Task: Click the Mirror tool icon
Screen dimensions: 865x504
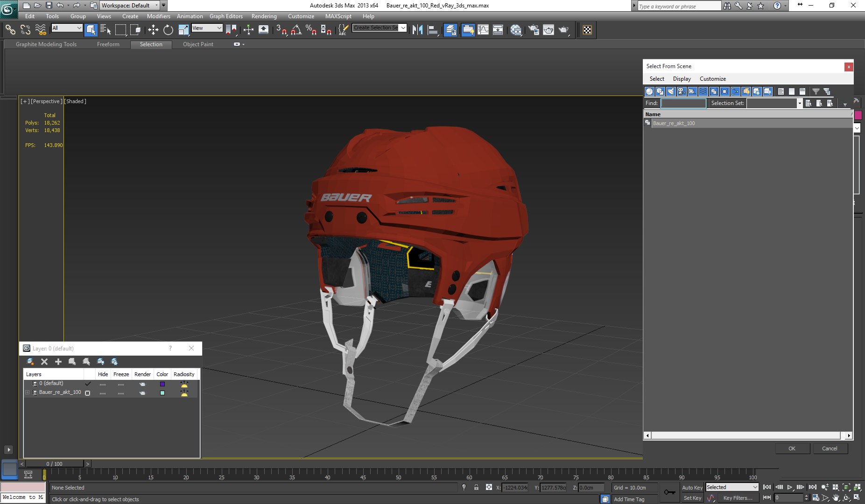Action: point(417,30)
